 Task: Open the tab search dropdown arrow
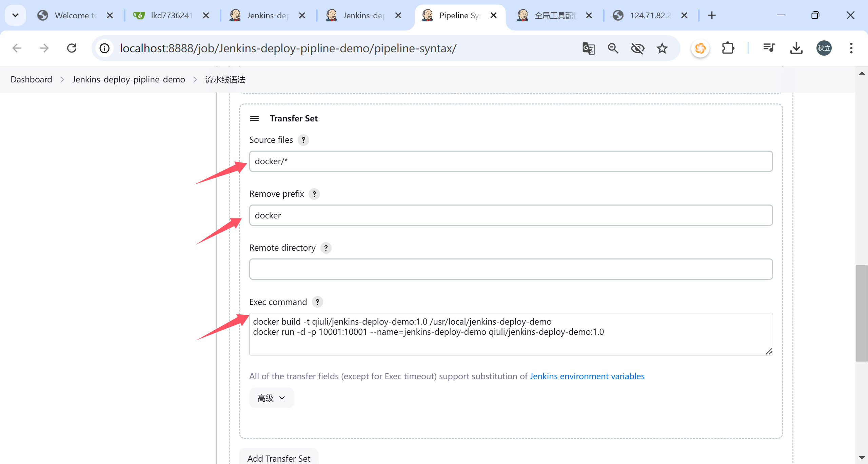click(x=15, y=15)
